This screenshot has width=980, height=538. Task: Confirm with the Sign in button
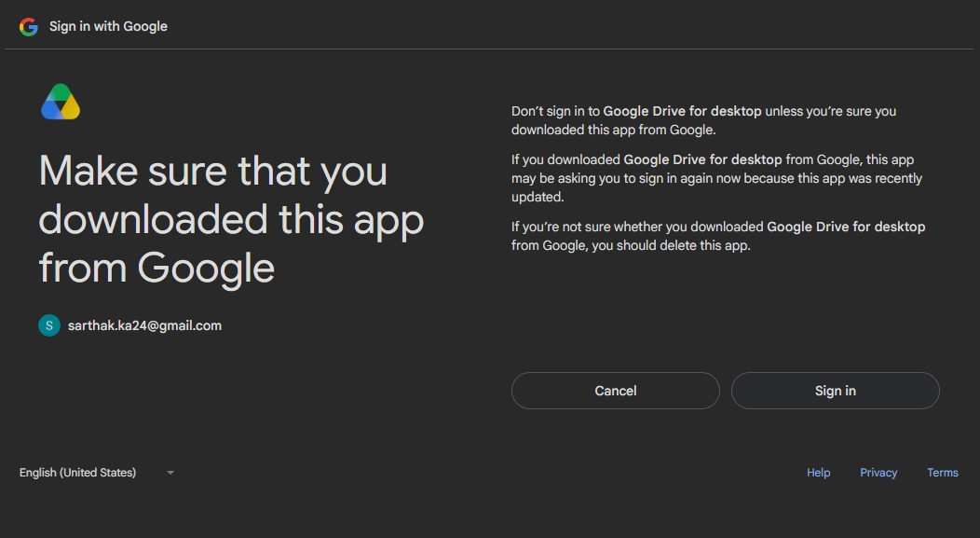835,391
